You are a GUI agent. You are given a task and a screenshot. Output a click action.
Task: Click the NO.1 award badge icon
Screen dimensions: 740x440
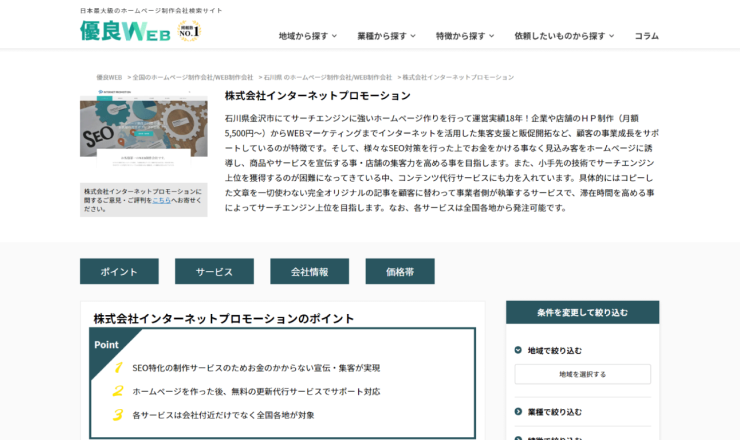190,31
